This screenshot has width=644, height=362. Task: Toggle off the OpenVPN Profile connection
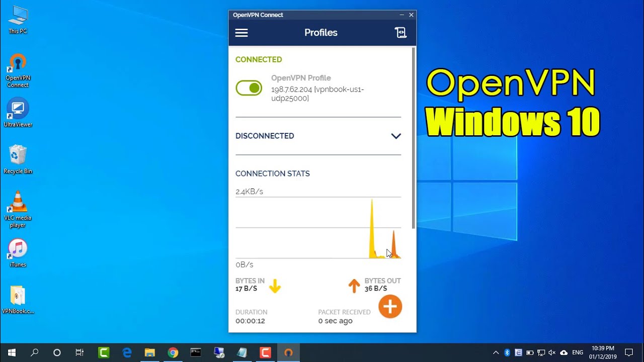click(249, 88)
